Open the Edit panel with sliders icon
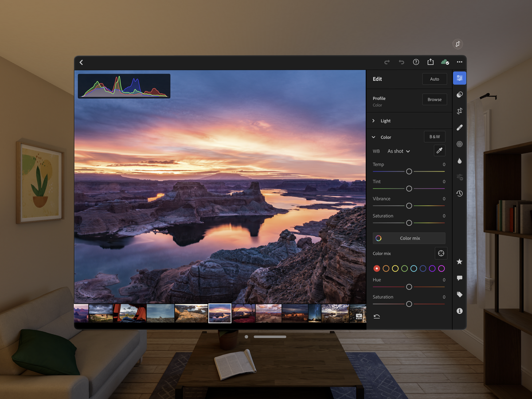532x399 pixels. (x=459, y=78)
